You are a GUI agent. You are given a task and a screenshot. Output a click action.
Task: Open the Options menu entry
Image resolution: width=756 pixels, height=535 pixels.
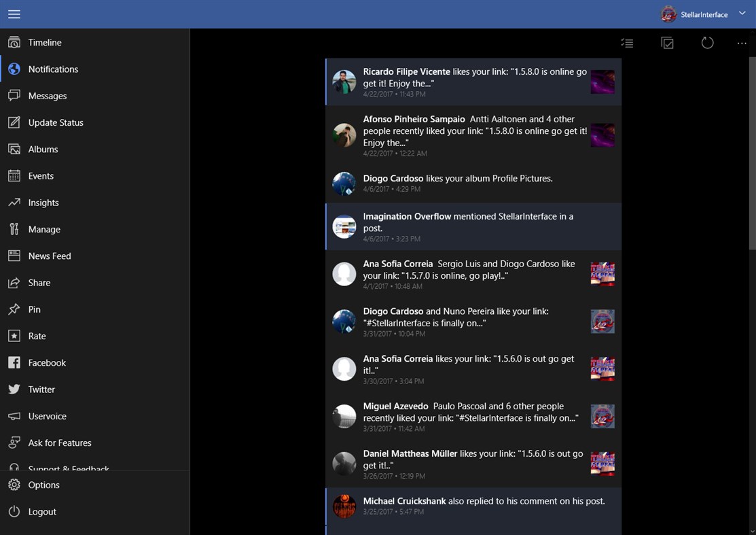43,485
